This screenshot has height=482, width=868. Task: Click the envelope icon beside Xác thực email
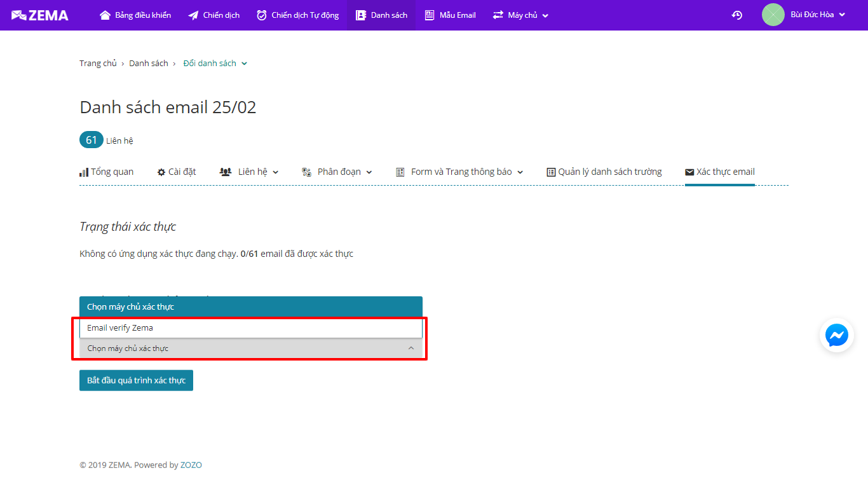click(689, 172)
